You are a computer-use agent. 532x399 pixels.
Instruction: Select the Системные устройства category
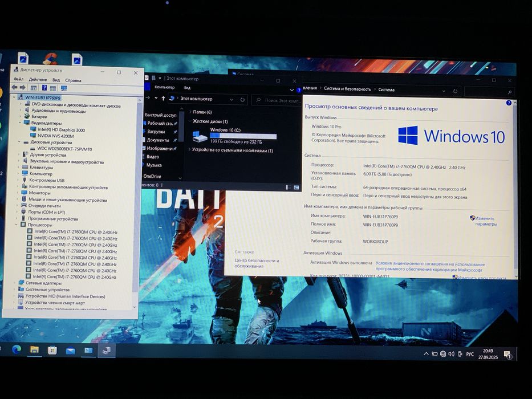[47, 290]
